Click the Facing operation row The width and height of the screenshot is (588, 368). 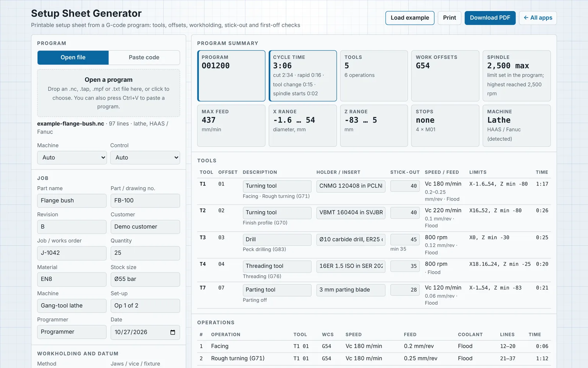[374, 346]
